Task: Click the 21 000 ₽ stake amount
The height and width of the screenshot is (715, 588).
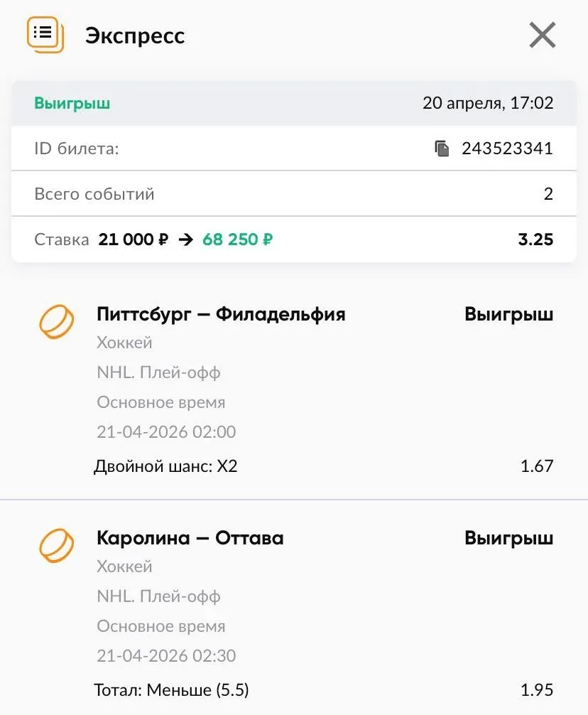Action: (134, 240)
